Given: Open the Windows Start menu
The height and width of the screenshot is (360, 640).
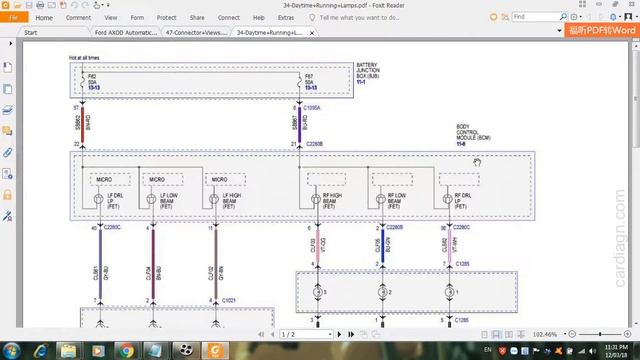Looking at the screenshot, I should click(x=12, y=351).
